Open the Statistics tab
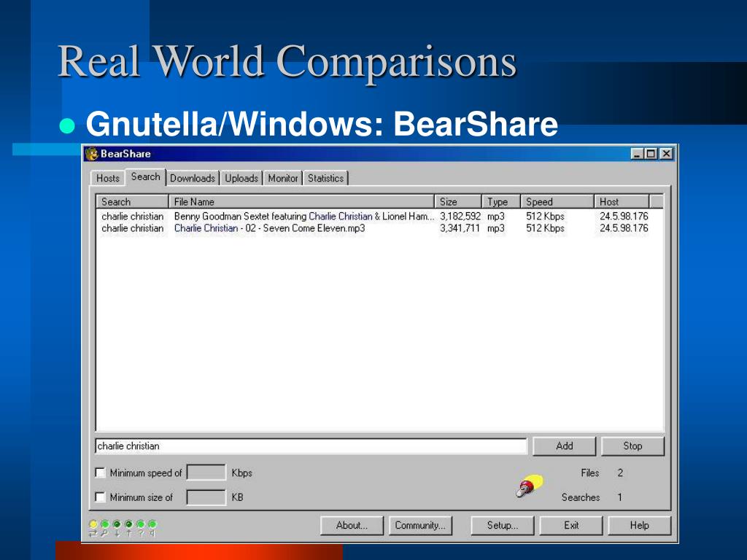747x560 pixels. tap(326, 178)
